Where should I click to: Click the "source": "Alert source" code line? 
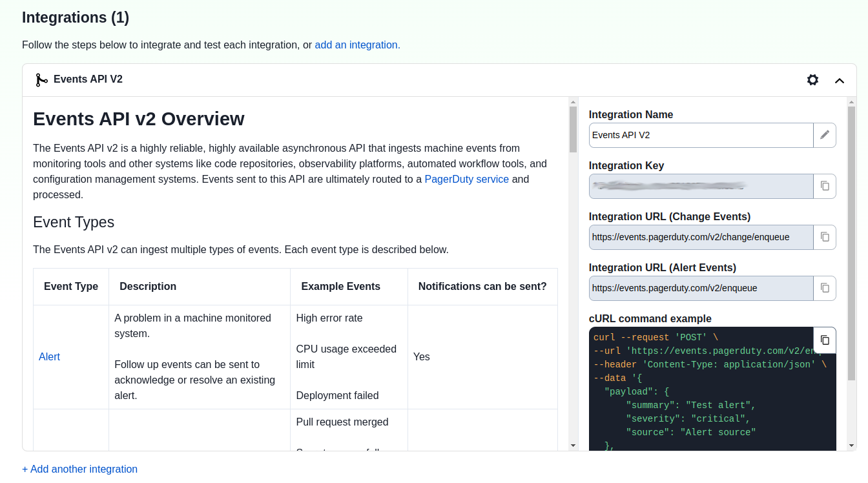coord(690,432)
